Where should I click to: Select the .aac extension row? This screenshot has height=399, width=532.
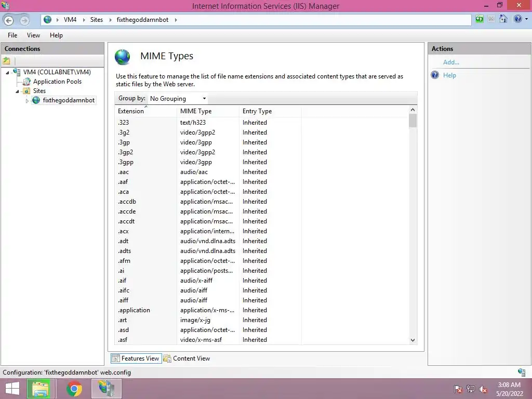(261, 172)
